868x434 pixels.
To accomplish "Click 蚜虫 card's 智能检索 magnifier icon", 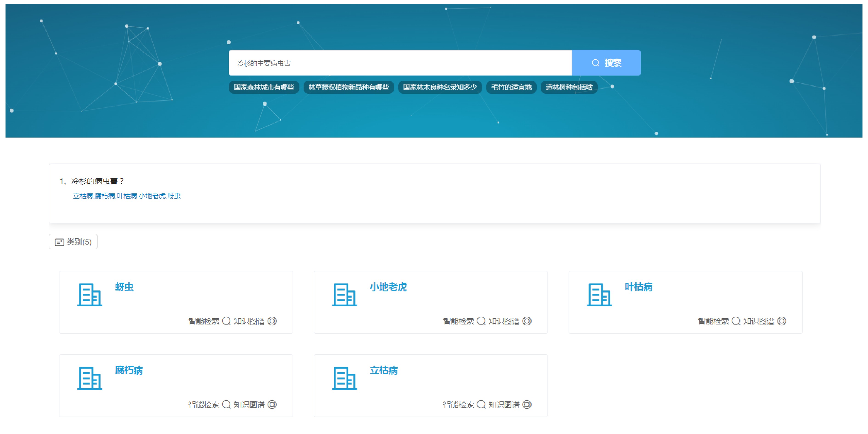I will [x=226, y=321].
